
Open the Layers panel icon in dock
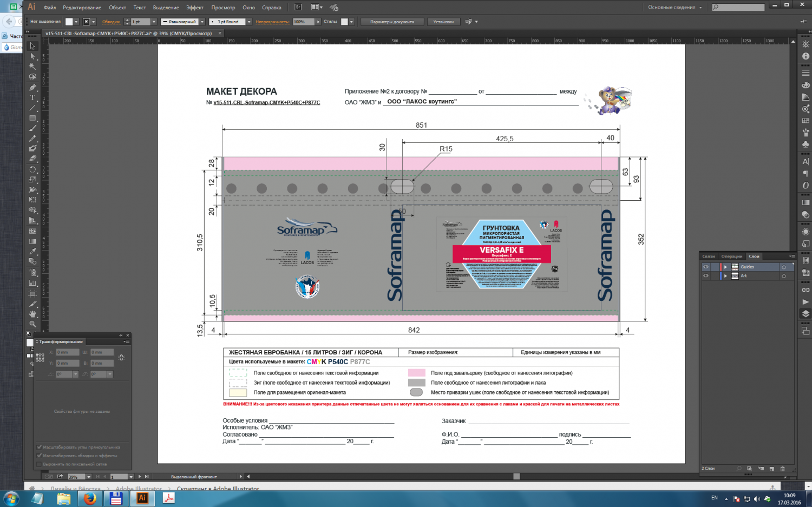point(806,314)
